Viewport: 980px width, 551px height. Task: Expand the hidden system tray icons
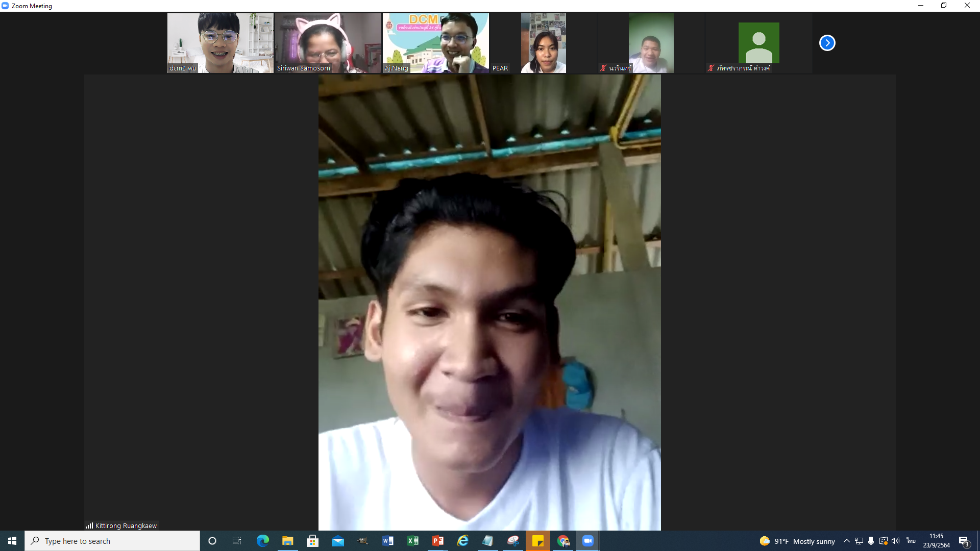pyautogui.click(x=847, y=541)
